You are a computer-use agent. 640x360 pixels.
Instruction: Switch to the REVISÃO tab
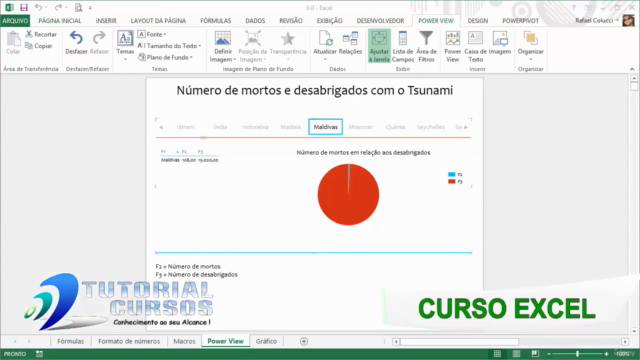point(291,20)
